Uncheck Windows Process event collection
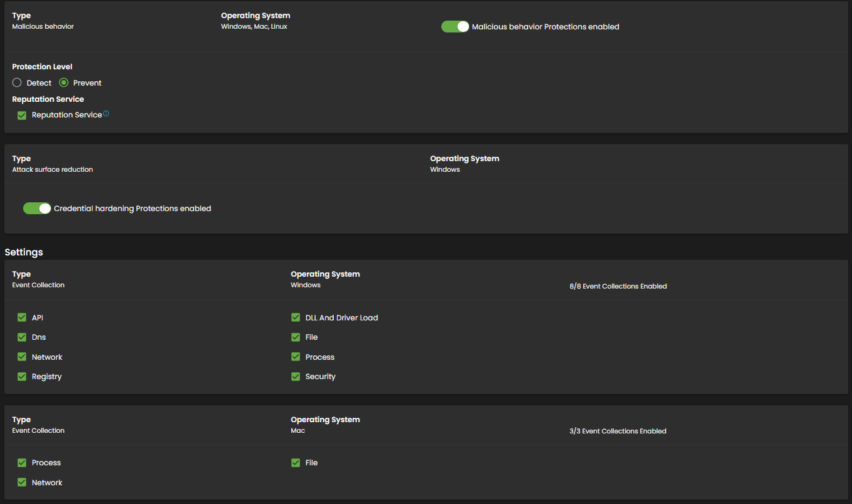 [x=296, y=357]
